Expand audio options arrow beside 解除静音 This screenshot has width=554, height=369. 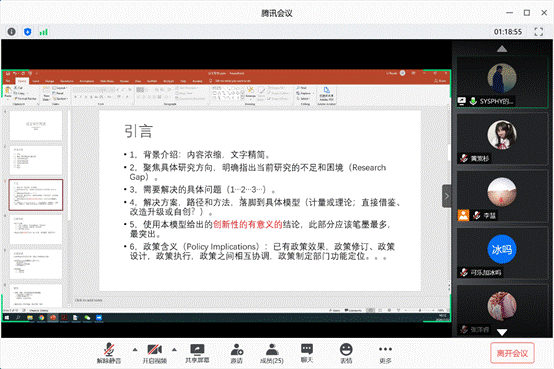tap(135, 350)
